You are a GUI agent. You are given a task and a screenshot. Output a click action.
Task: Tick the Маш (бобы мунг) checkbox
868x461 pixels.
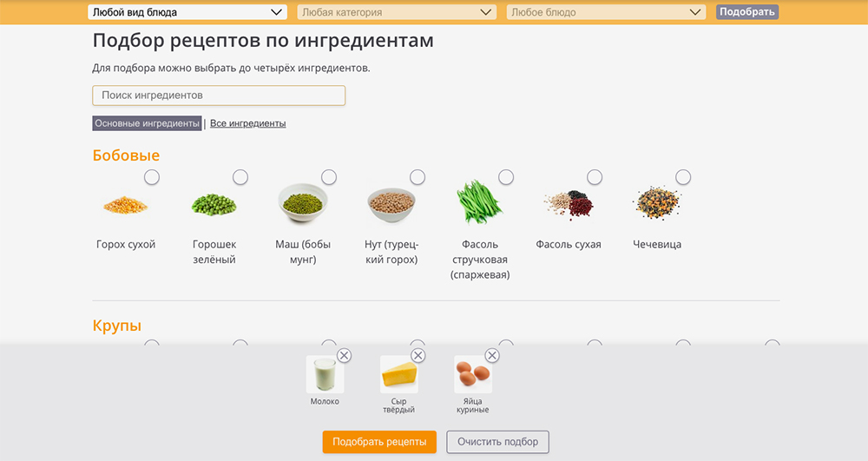click(x=329, y=177)
